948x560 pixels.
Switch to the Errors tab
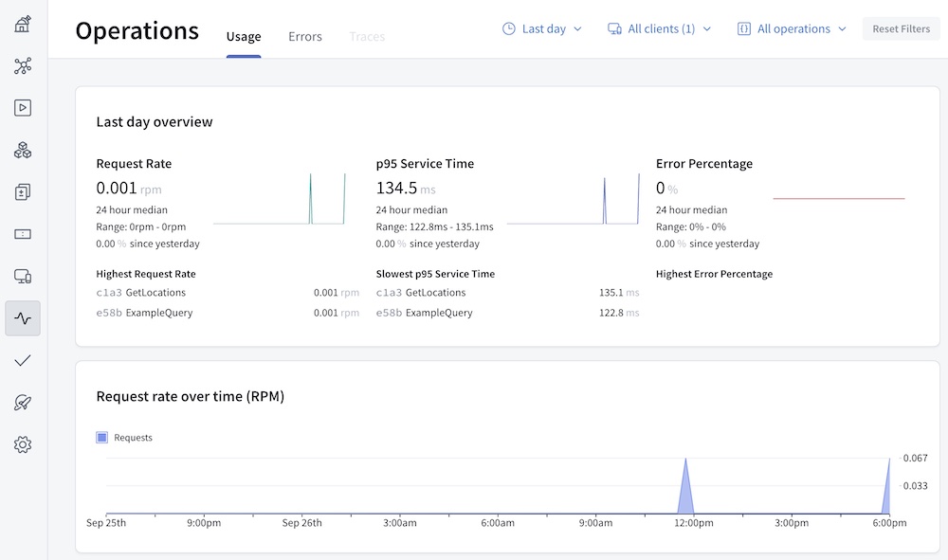pyautogui.click(x=305, y=37)
